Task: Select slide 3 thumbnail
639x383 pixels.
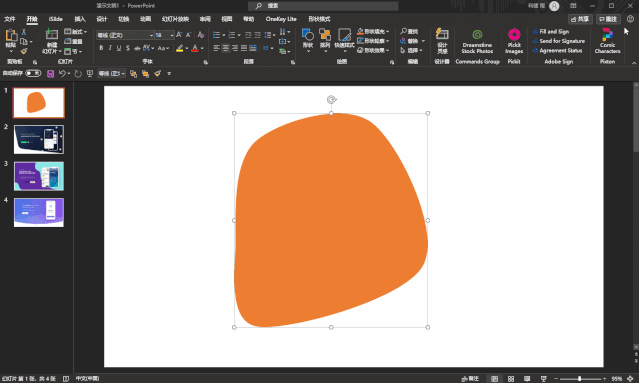Action: click(x=39, y=176)
